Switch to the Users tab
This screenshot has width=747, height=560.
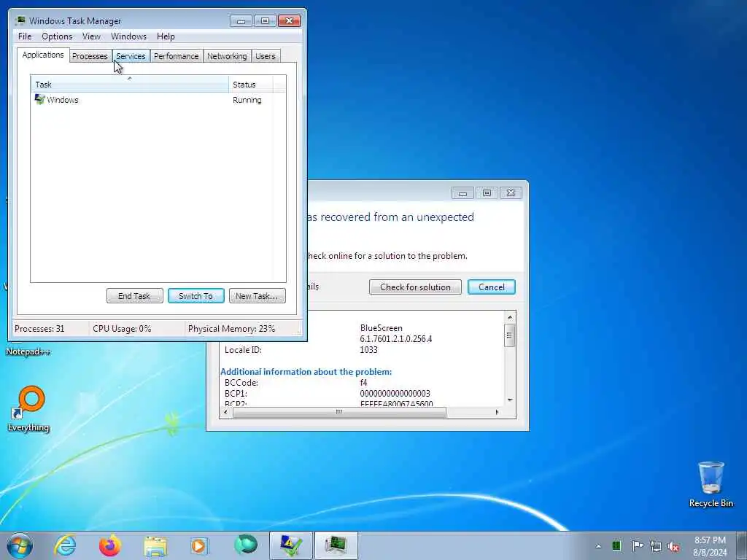pos(266,56)
